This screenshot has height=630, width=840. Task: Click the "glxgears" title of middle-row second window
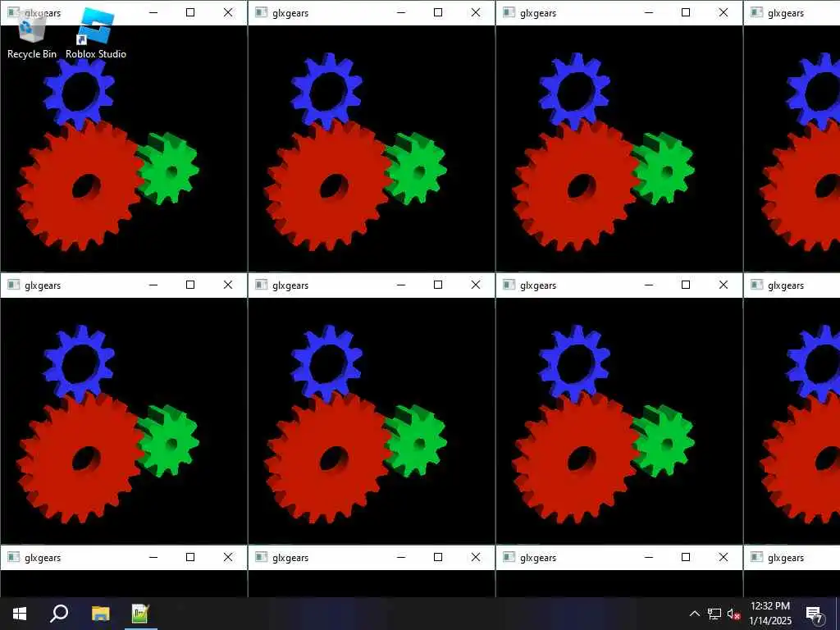point(290,285)
